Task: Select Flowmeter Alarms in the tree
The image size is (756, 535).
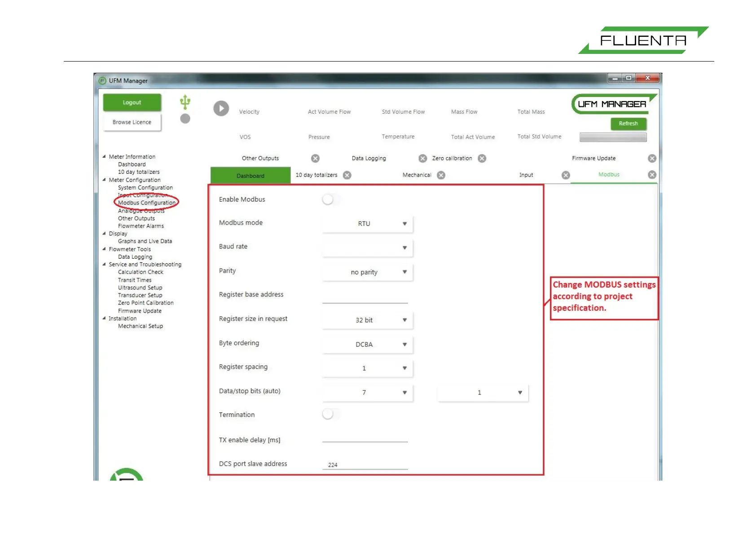Action: pyautogui.click(x=141, y=226)
